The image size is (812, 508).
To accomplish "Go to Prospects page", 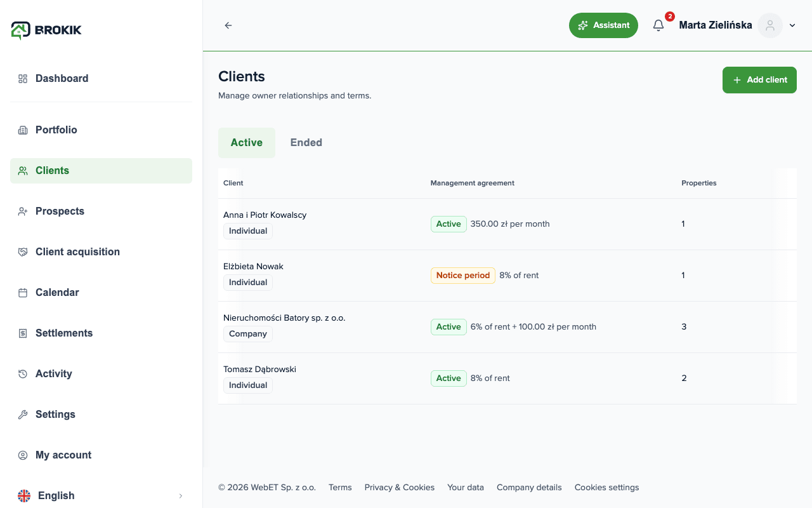I will coord(101,211).
